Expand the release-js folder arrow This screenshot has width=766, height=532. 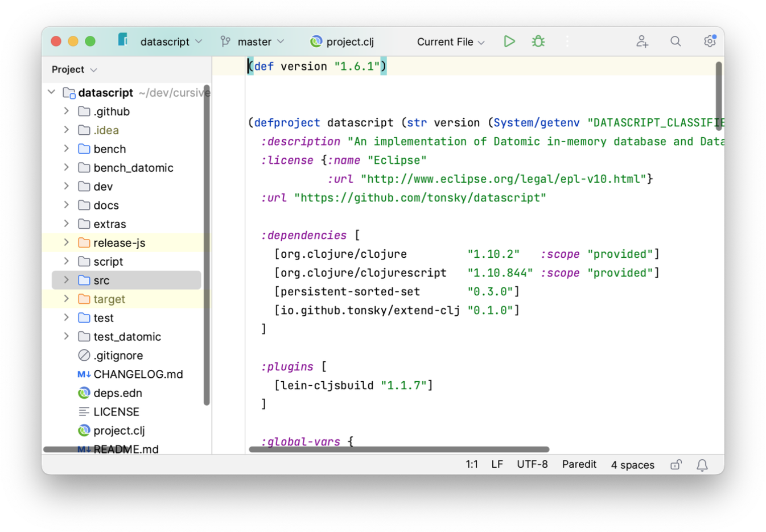point(67,242)
